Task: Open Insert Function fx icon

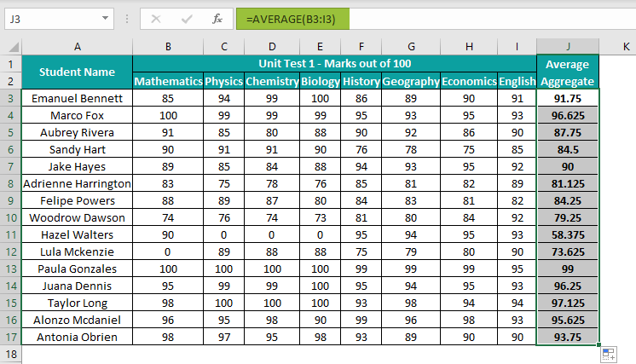Action: 217,19
